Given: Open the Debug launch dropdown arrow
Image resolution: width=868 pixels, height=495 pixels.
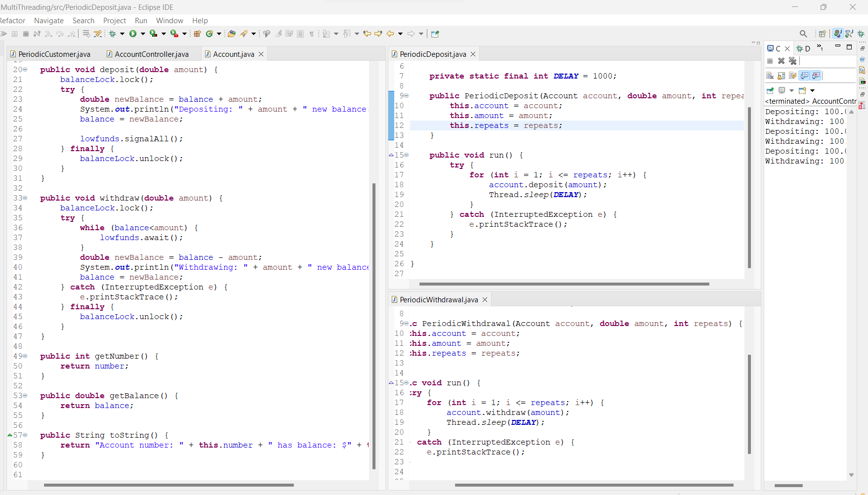Looking at the screenshot, I should click(x=122, y=34).
